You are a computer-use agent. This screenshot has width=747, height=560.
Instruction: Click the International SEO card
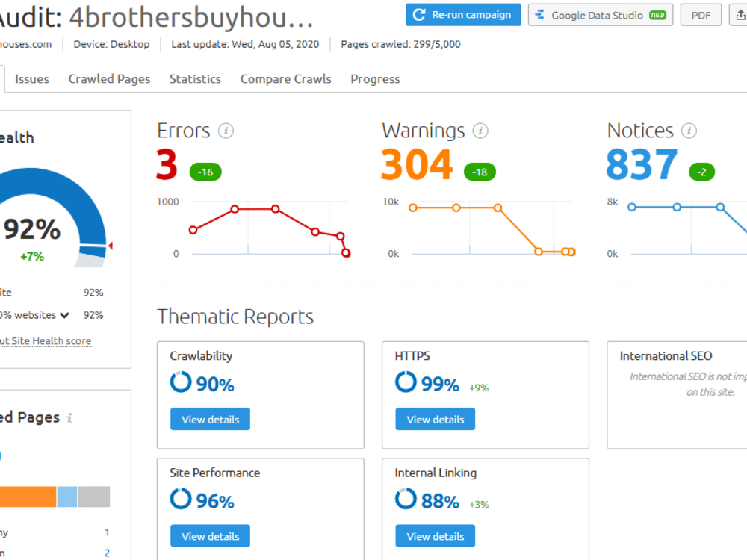point(677,395)
